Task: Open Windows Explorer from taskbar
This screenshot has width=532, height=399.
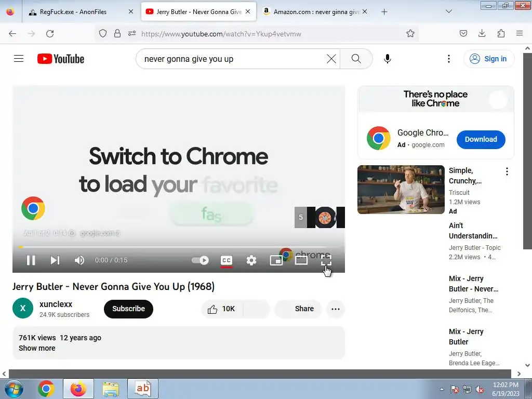Action: click(111, 389)
